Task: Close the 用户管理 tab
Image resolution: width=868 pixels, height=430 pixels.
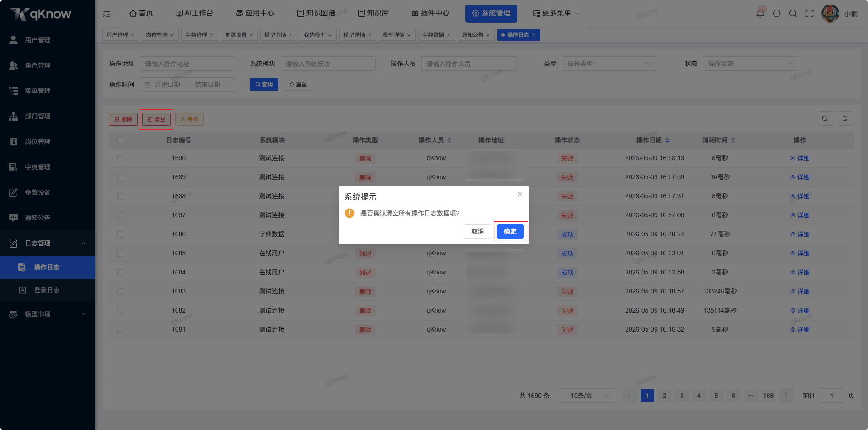Action: click(133, 35)
